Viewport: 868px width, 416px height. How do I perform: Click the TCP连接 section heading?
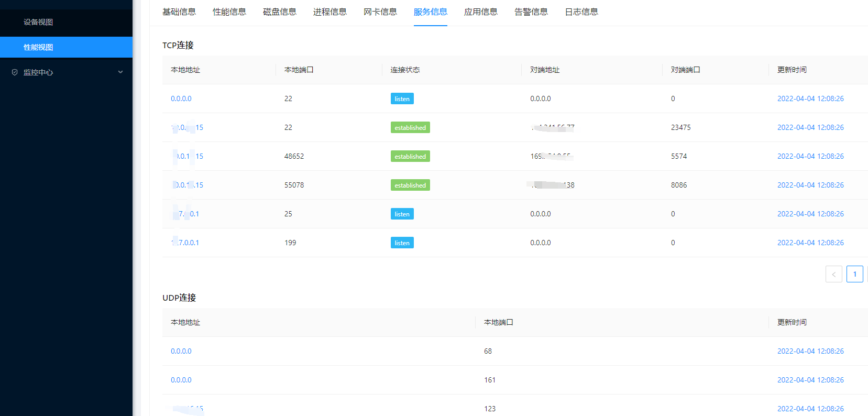coord(178,45)
